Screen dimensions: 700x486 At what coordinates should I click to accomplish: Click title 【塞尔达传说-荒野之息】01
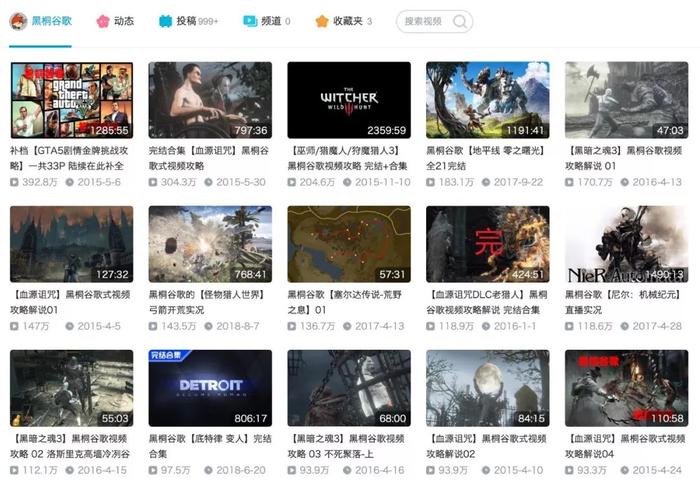[345, 302]
